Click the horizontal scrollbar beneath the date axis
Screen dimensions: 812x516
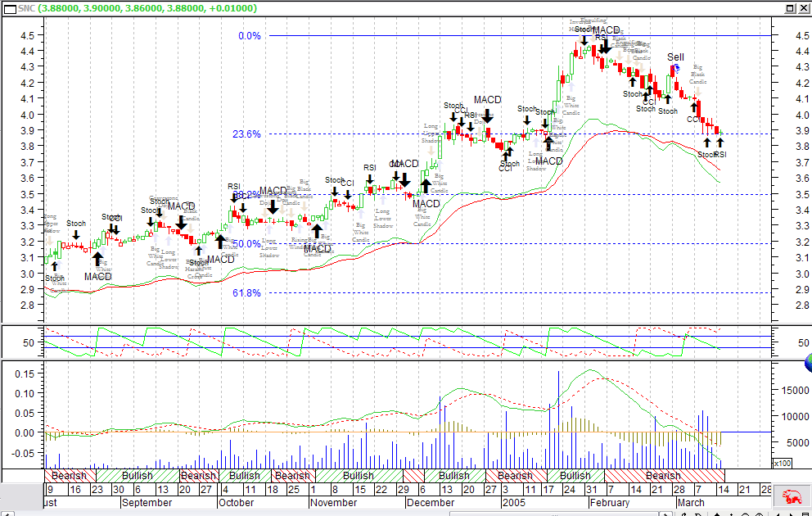coord(554,514)
